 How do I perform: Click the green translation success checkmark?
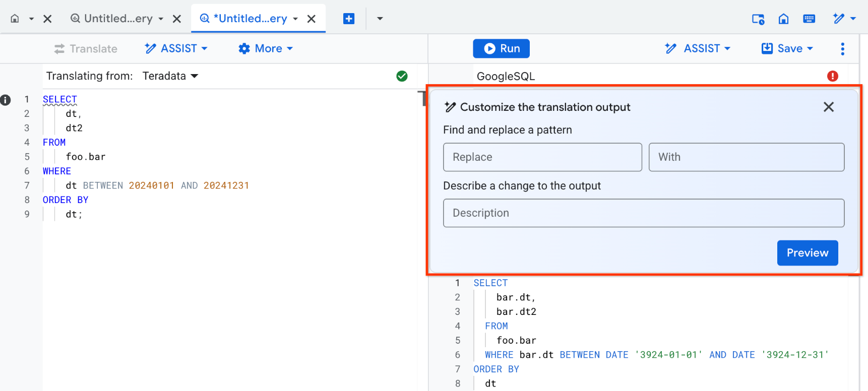pos(402,76)
